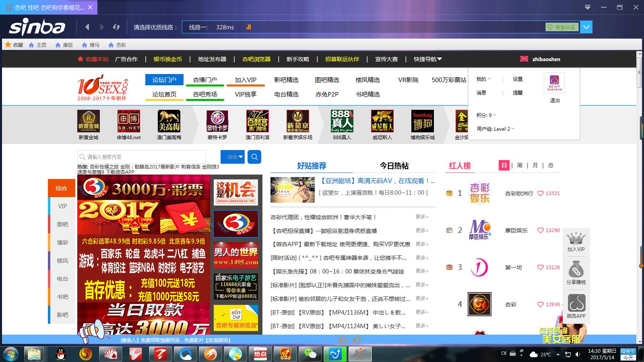This screenshot has width=644, height=362.
Task: Open 消息 in the user panel
Action: click(x=481, y=93)
